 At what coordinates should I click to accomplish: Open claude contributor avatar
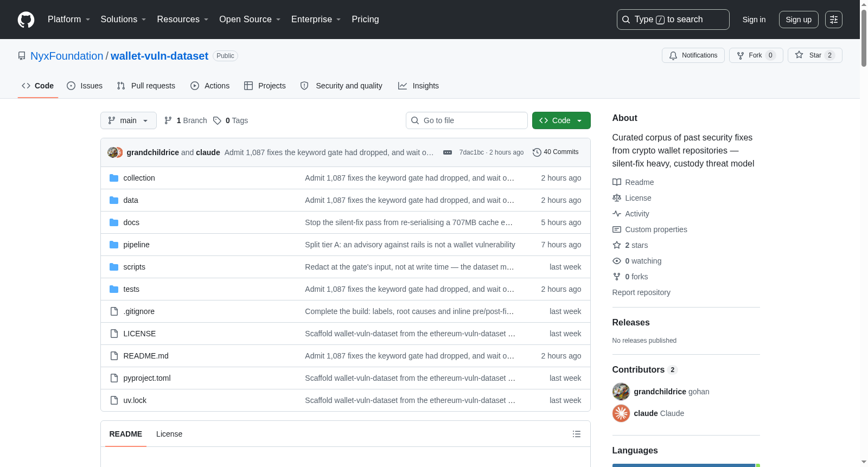point(621,413)
